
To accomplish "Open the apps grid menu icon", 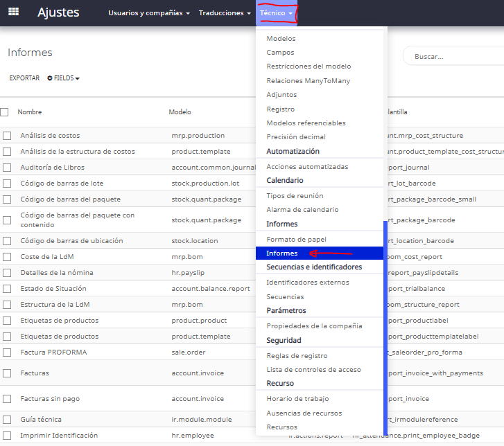I will click(x=13, y=12).
